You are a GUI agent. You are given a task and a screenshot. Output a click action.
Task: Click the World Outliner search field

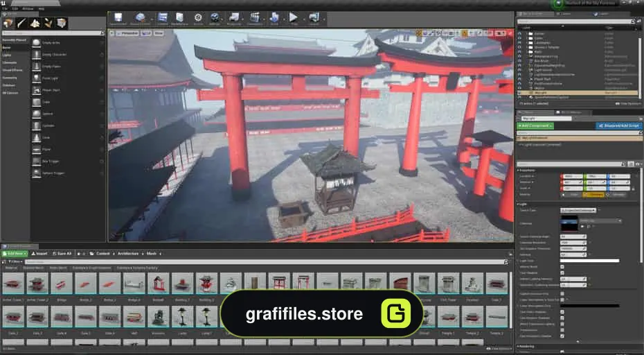(x=574, y=21)
